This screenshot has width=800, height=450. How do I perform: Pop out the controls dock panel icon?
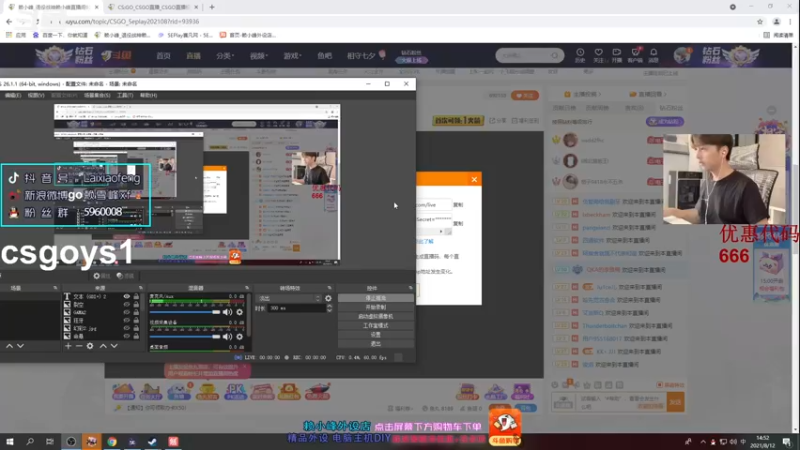point(410,288)
